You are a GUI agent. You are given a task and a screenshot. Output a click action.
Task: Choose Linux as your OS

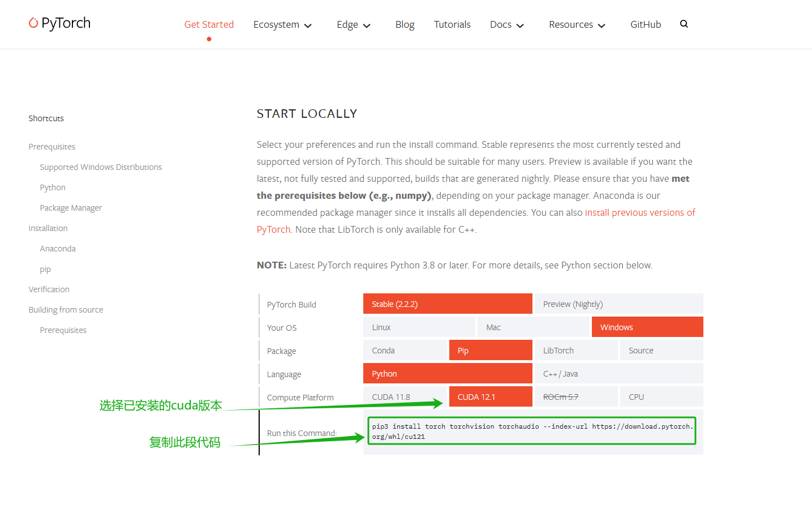tap(419, 327)
